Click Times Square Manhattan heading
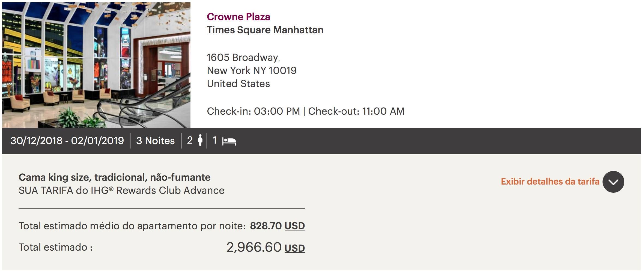This screenshot has width=644, height=273. (x=265, y=30)
